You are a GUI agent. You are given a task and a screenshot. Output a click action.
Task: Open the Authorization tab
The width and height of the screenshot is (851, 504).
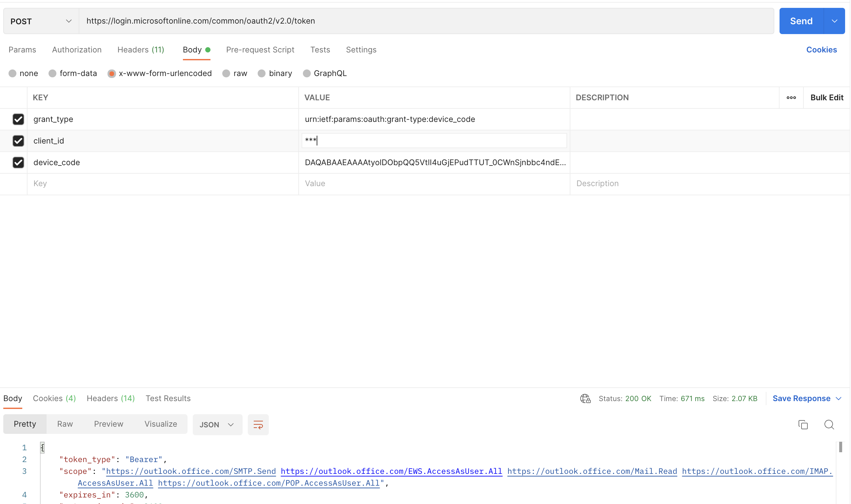point(77,50)
